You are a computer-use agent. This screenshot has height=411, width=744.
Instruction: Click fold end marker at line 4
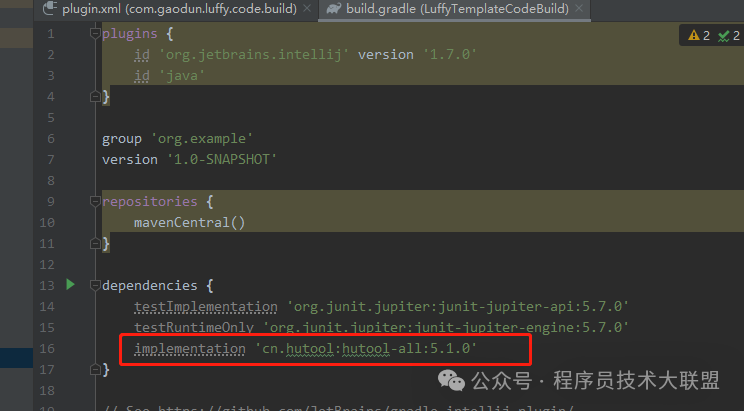pyautogui.click(x=95, y=97)
